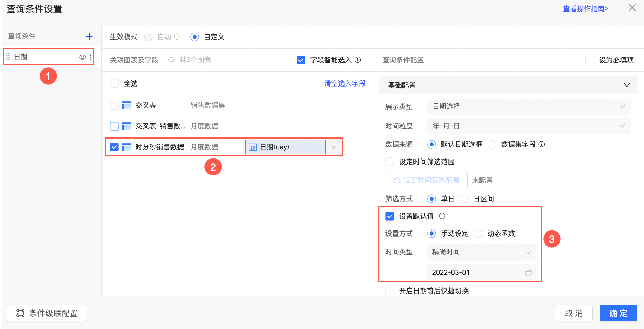
Task: Toggle visibility eye icon for 日期 condition
Action: pos(82,57)
